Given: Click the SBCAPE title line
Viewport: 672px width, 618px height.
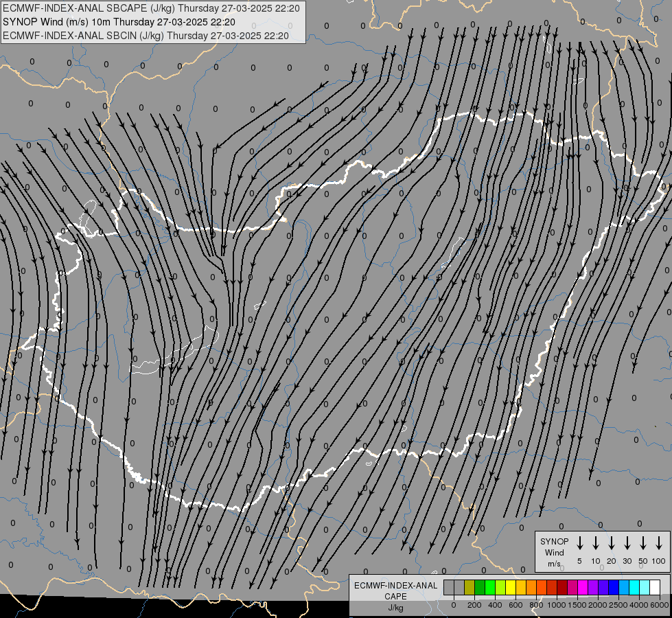Looking at the screenshot, I should point(151,8).
